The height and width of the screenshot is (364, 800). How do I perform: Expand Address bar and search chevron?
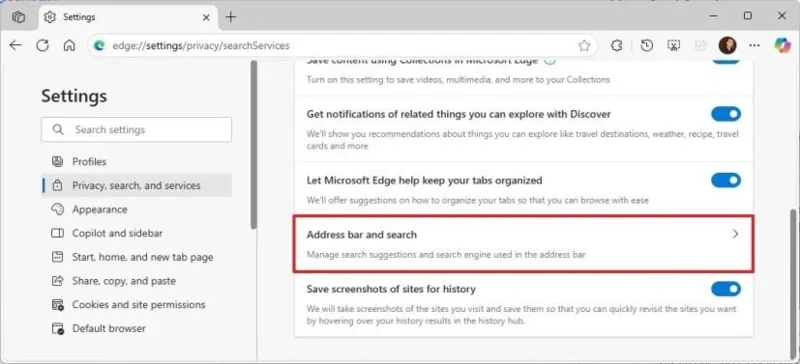coord(735,234)
